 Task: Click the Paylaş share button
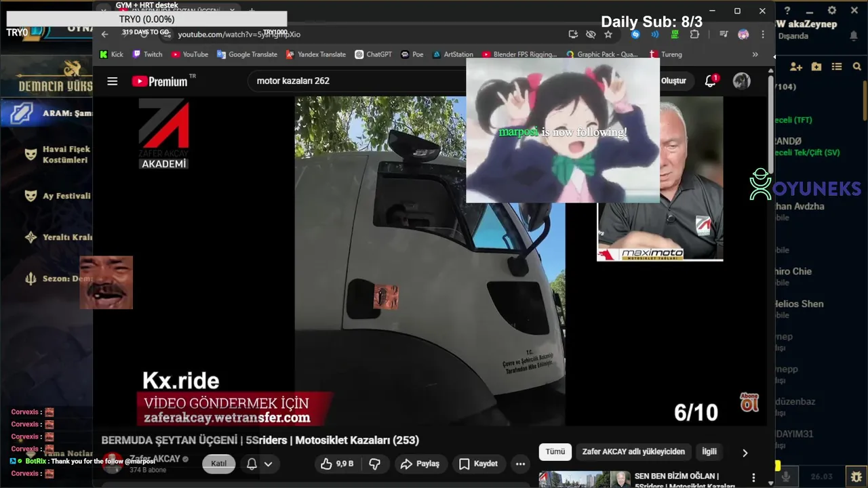tap(420, 464)
